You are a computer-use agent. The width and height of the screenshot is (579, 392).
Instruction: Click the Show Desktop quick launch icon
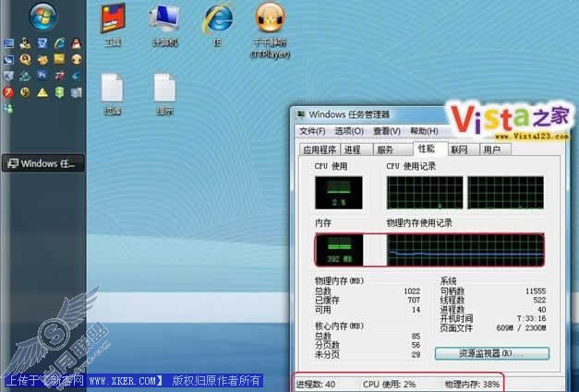pos(8,43)
